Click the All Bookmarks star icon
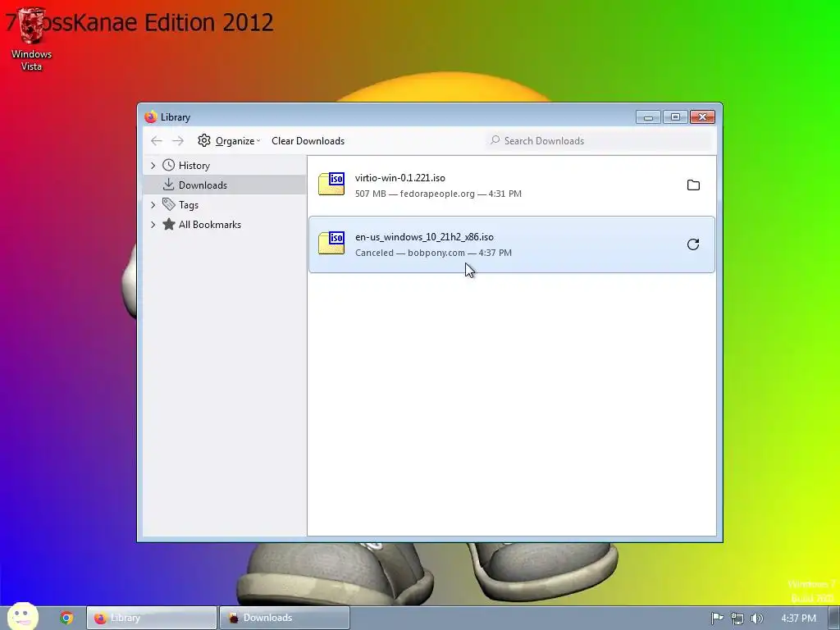Viewport: 840px width, 630px height. [169, 224]
